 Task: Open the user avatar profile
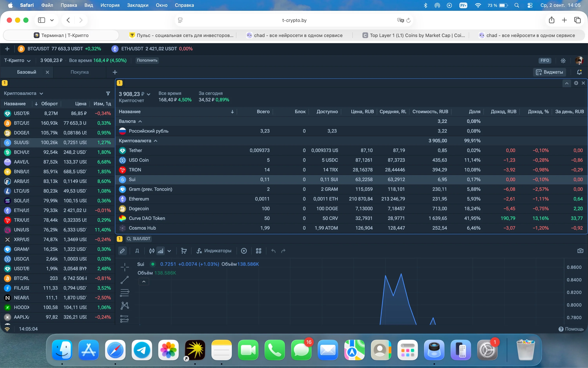579,61
